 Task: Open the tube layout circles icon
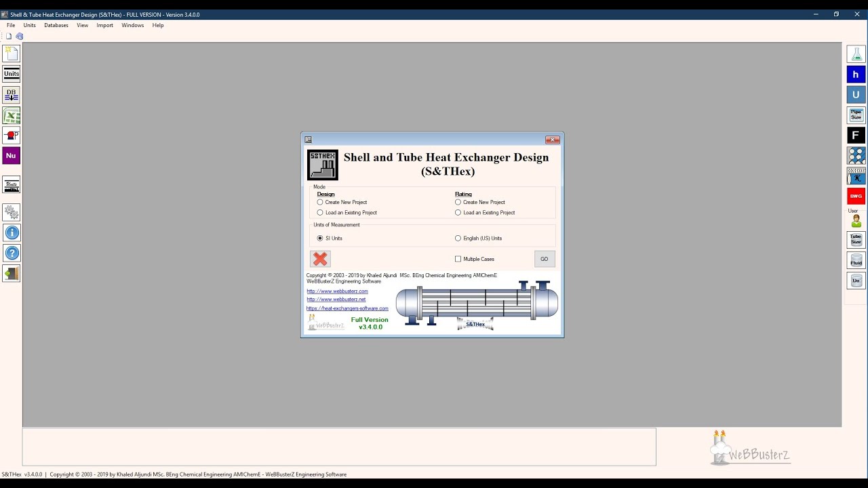click(x=856, y=156)
